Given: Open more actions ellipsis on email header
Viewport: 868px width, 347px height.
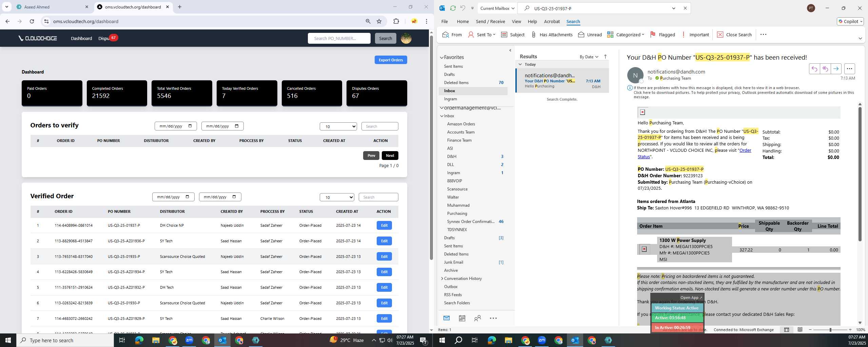Looking at the screenshot, I should pyautogui.click(x=849, y=69).
